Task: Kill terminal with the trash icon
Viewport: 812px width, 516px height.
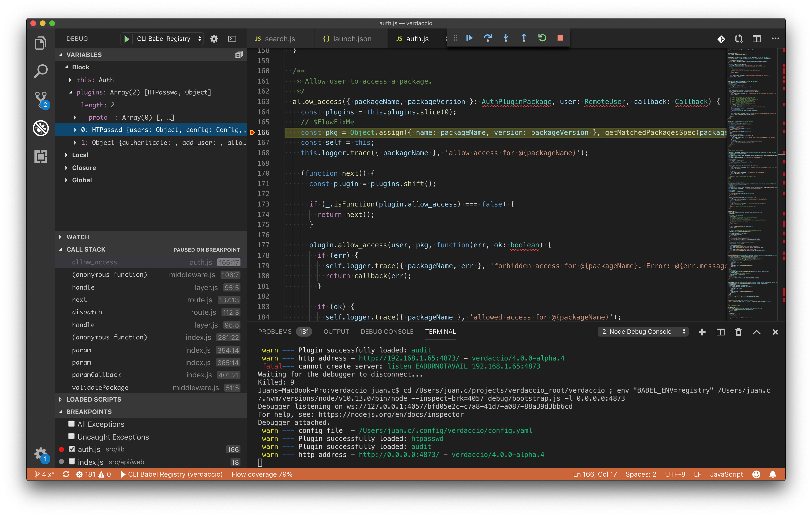Action: point(738,332)
